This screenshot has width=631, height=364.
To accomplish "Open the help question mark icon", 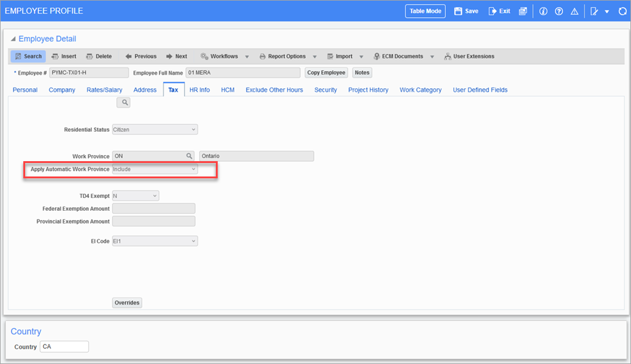I will (559, 11).
